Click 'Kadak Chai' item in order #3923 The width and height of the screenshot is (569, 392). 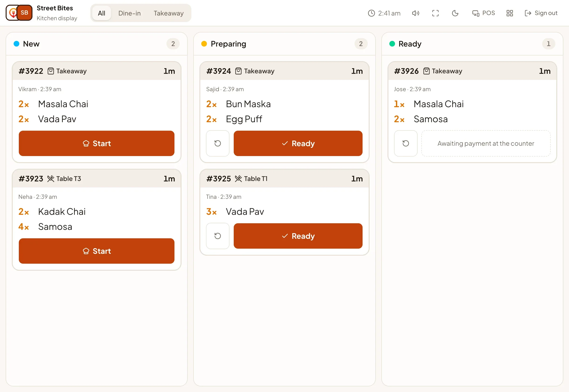coord(62,212)
